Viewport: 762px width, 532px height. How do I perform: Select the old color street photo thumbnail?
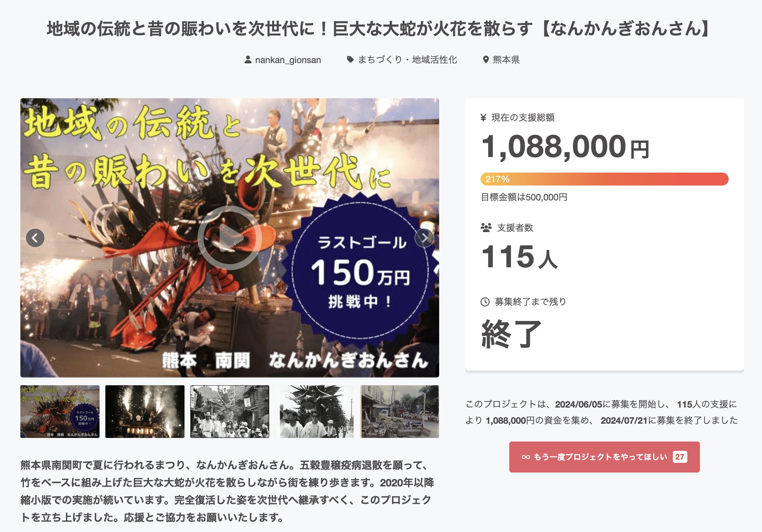[400, 411]
